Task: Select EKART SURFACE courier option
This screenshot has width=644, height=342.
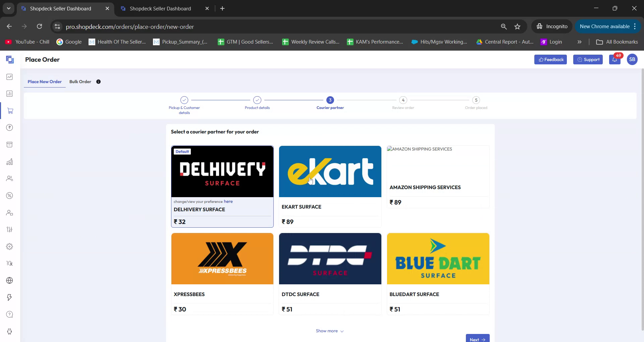Action: [330, 186]
